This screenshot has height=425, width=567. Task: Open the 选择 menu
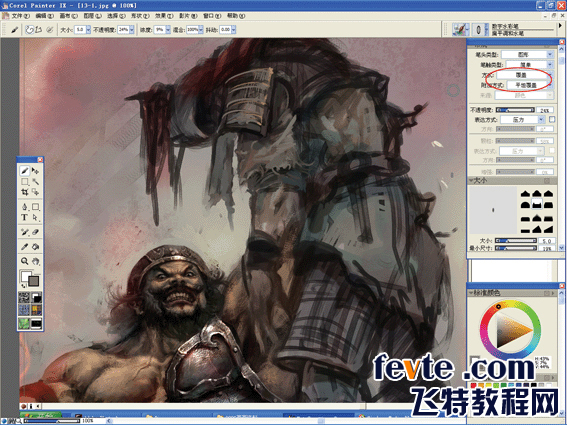click(x=116, y=16)
